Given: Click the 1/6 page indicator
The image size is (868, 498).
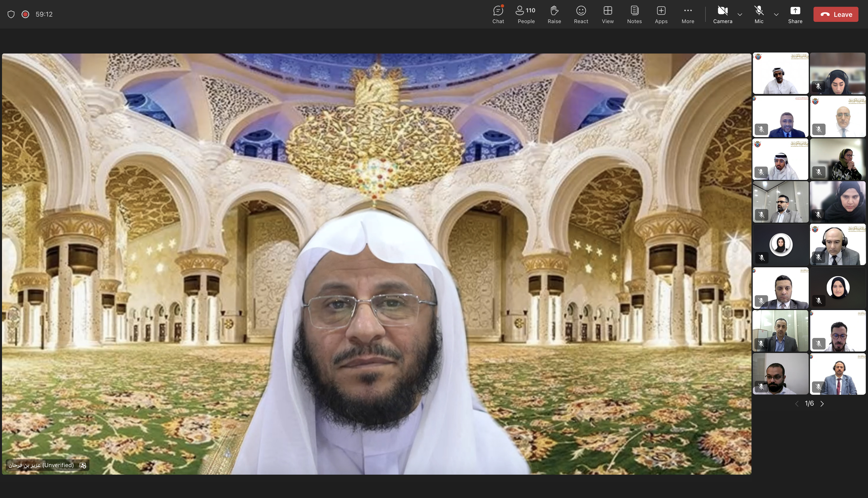Looking at the screenshot, I should click(x=809, y=404).
